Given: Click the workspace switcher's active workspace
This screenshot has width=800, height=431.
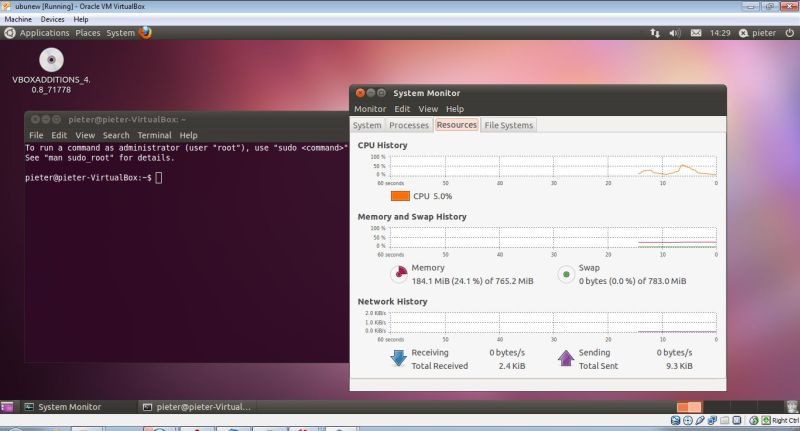Looking at the screenshot, I should (689, 407).
